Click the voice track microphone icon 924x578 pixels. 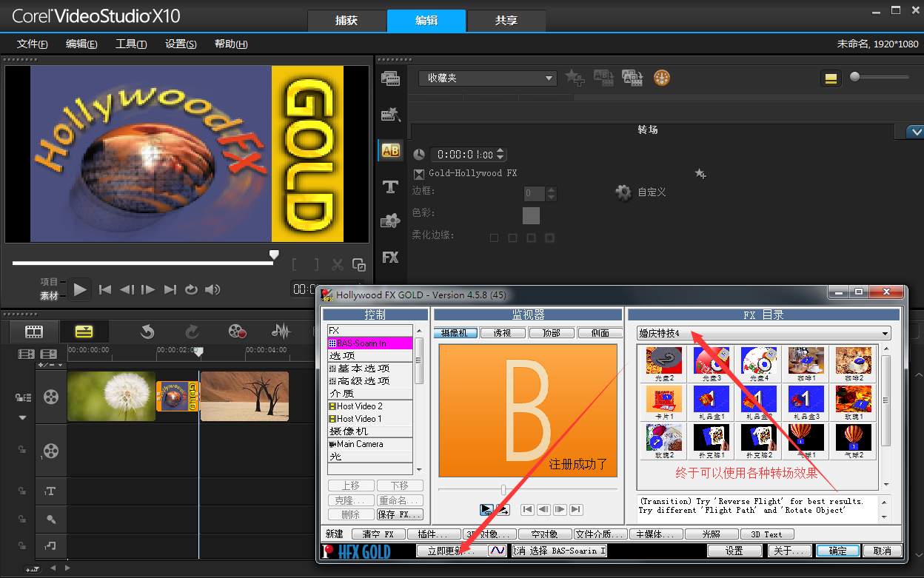click(x=50, y=519)
